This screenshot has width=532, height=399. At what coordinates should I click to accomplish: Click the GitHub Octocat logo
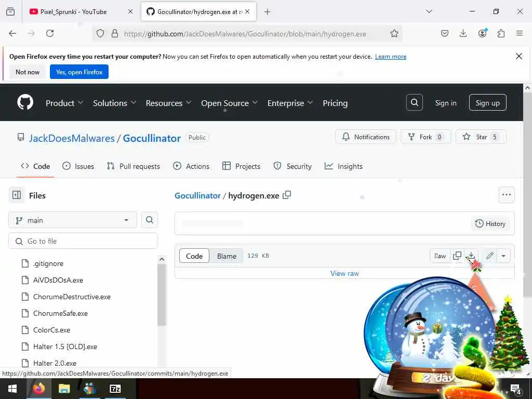point(25,102)
